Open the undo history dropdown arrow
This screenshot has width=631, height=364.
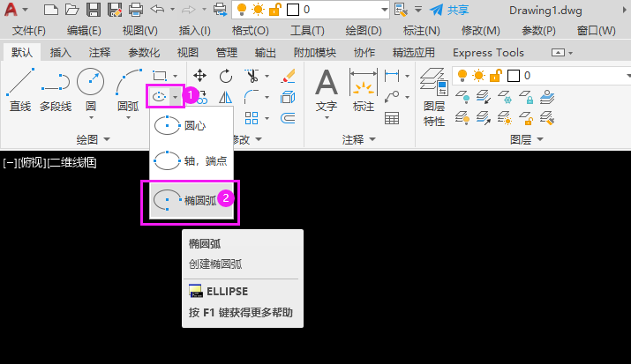click(x=172, y=9)
